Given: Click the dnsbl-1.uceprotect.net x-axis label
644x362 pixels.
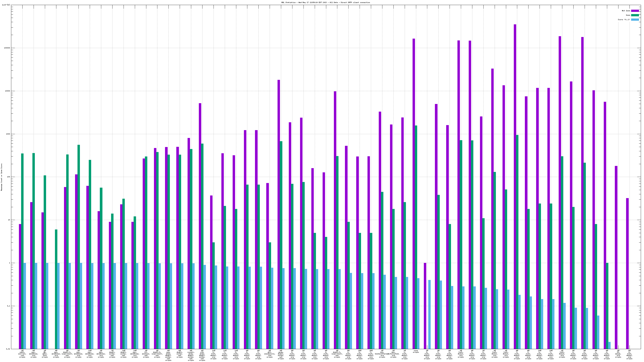Looking at the screenshot, I should pos(67,354).
